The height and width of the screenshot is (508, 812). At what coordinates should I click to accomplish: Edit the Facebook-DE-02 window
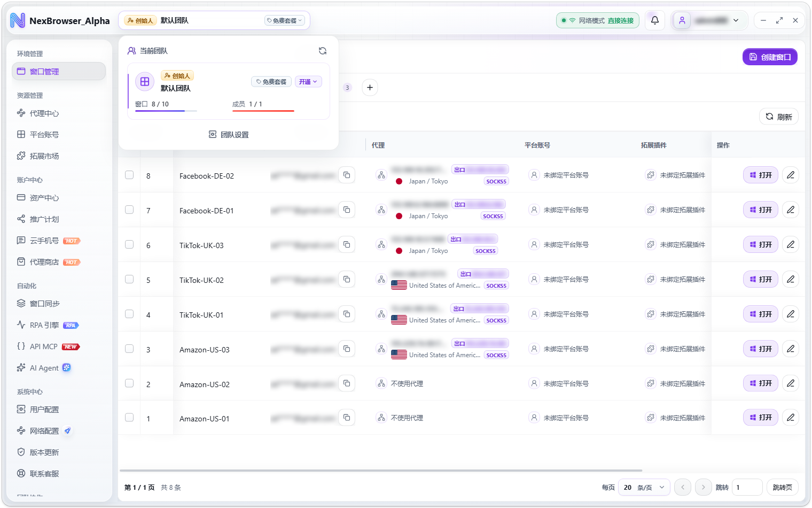[791, 175]
